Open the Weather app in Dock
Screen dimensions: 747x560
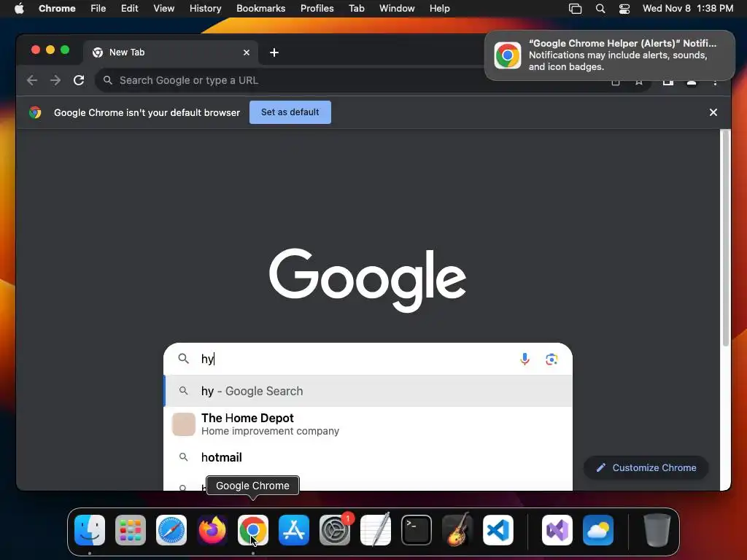pos(598,530)
